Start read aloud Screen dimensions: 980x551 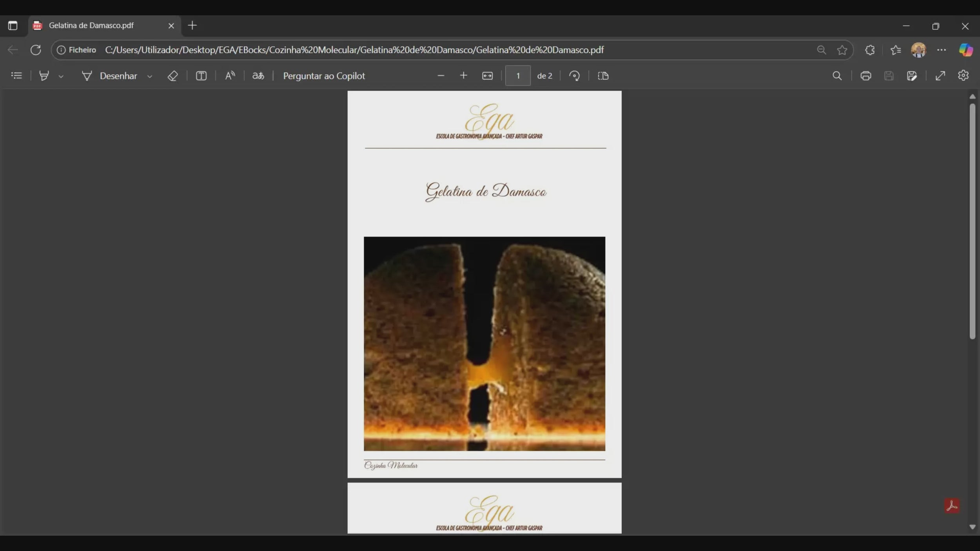230,76
